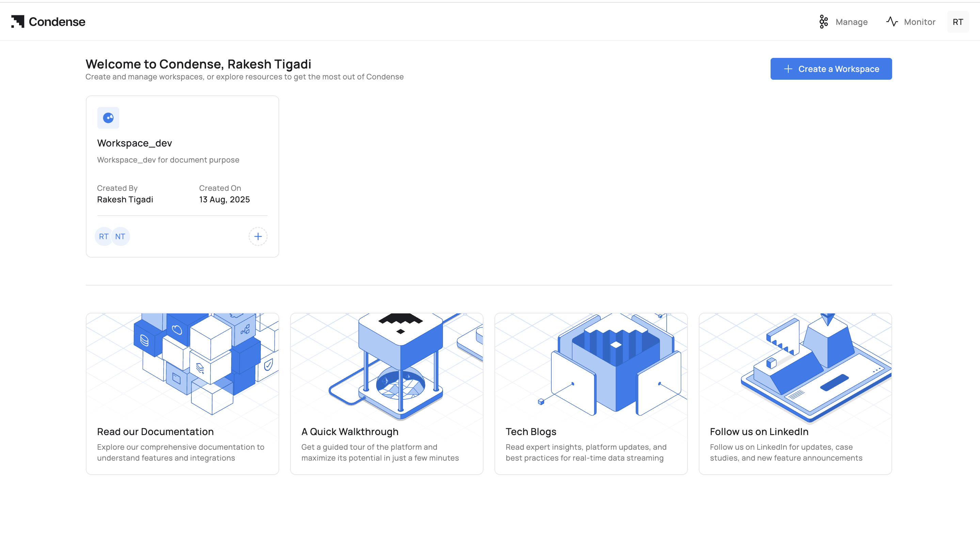Screen dimensions: 980x556
Task: Open the RT user profile avatar
Action: (x=958, y=22)
